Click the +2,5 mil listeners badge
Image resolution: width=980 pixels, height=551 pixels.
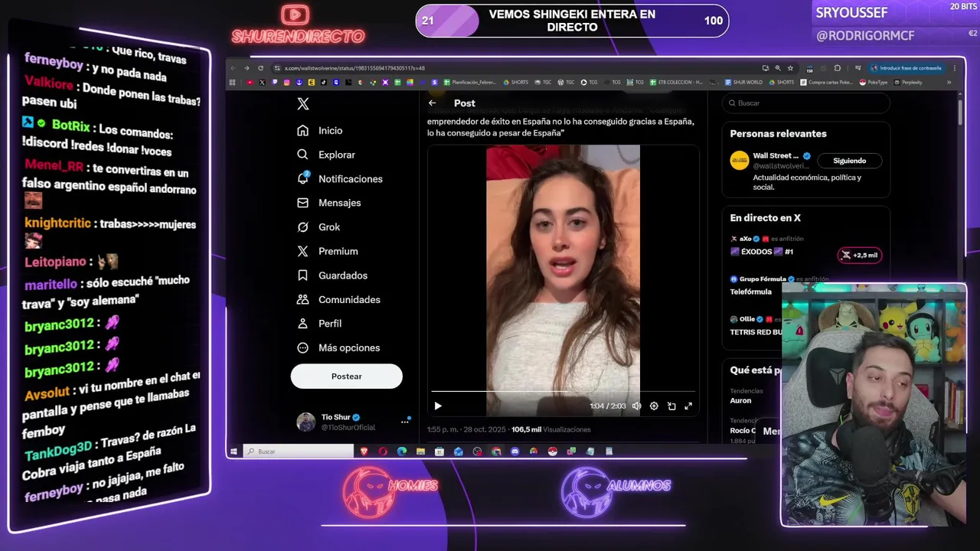[860, 255]
